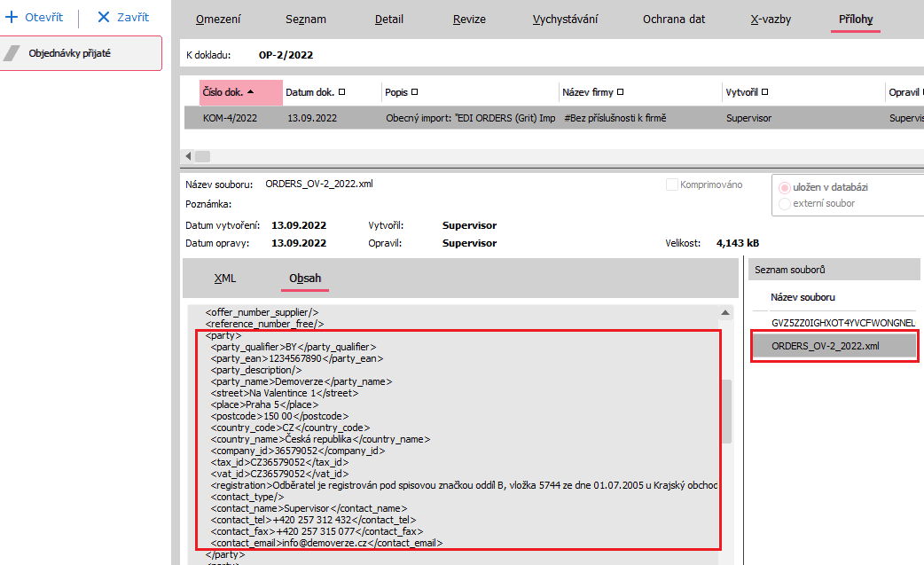Go to the Revize tab
Viewport: 924px width, 565px height.
pos(469,19)
